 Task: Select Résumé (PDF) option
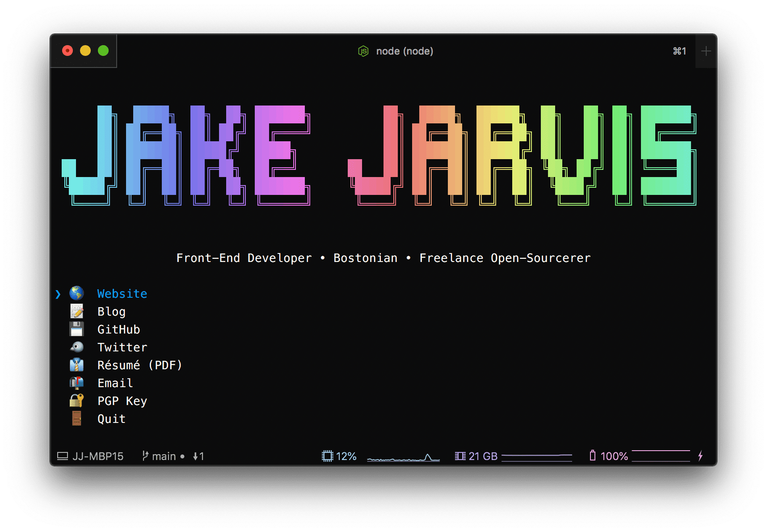click(x=139, y=365)
